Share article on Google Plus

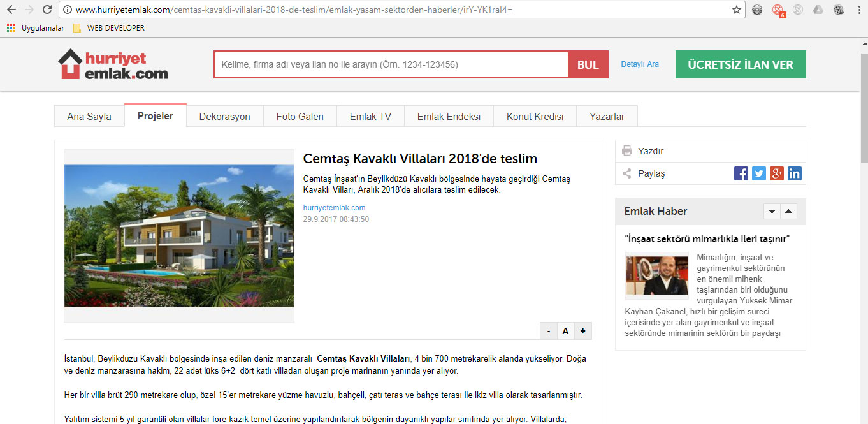[x=777, y=173]
